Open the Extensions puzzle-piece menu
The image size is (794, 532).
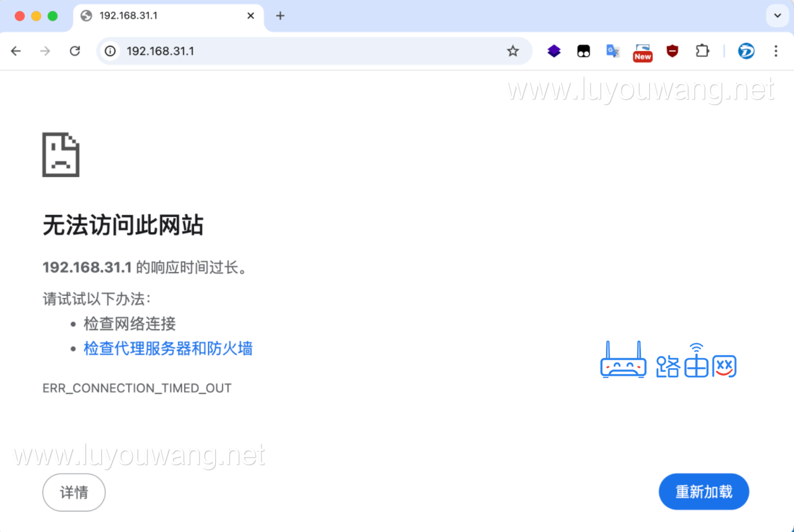702,51
